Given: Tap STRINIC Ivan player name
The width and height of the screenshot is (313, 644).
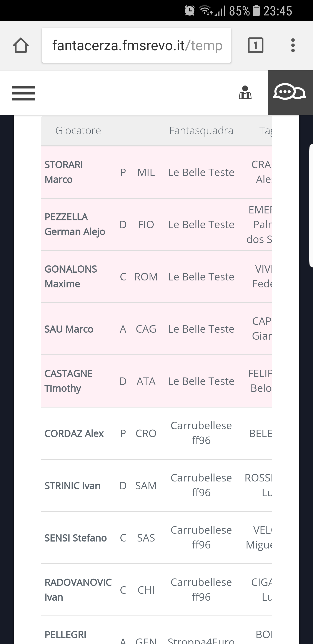Looking at the screenshot, I should 72,486.
